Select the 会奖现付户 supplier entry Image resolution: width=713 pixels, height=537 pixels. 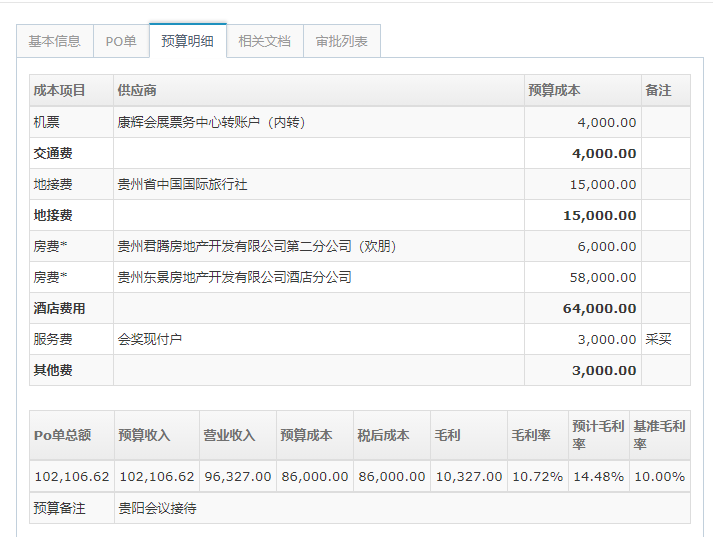point(150,339)
